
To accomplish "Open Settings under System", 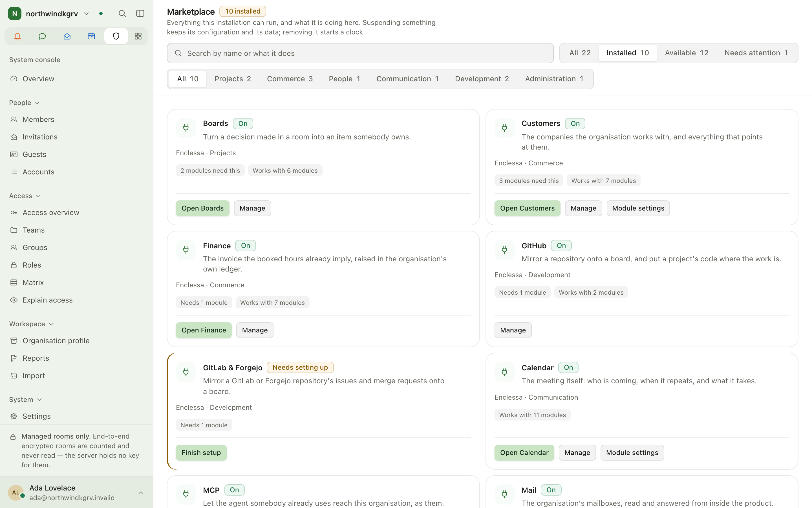I will point(76,416).
